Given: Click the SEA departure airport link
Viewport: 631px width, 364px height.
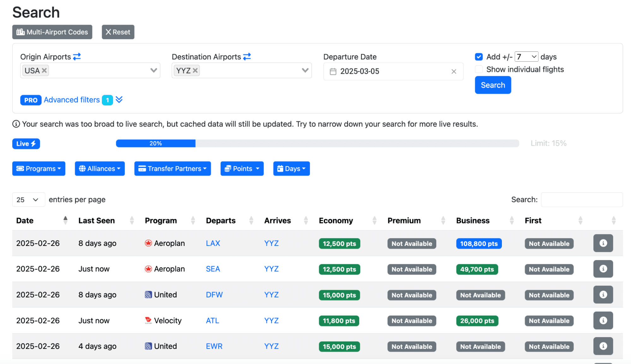Looking at the screenshot, I should (213, 269).
